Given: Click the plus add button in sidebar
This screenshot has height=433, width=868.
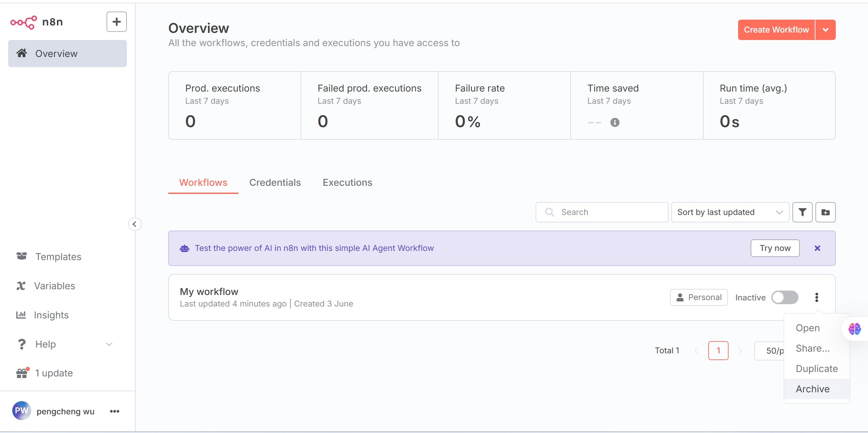Looking at the screenshot, I should [x=116, y=22].
